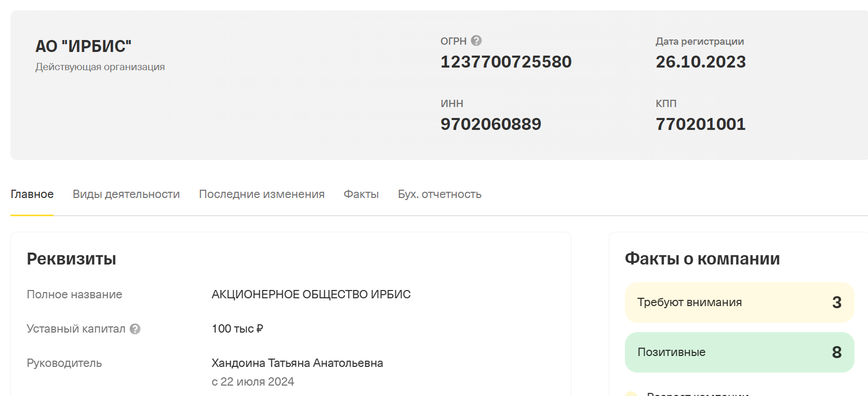Select INN number 9702060889

coord(491,124)
